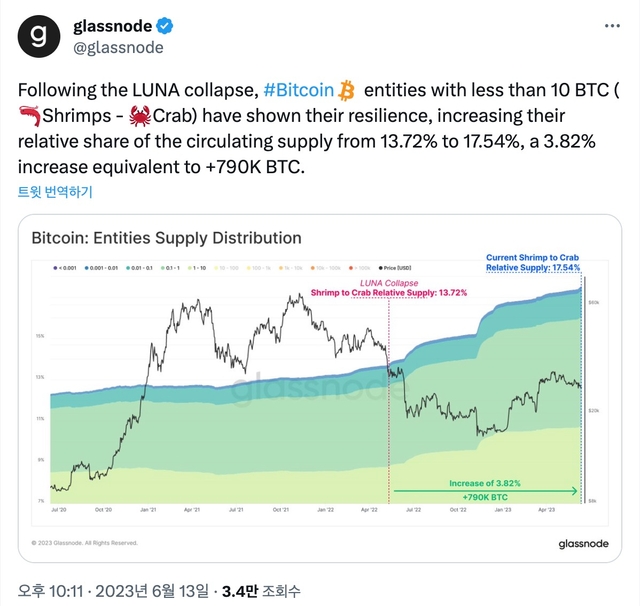The height and width of the screenshot is (606, 640).
Task: Open the tweet's three-dot more menu
Action: click(x=607, y=27)
